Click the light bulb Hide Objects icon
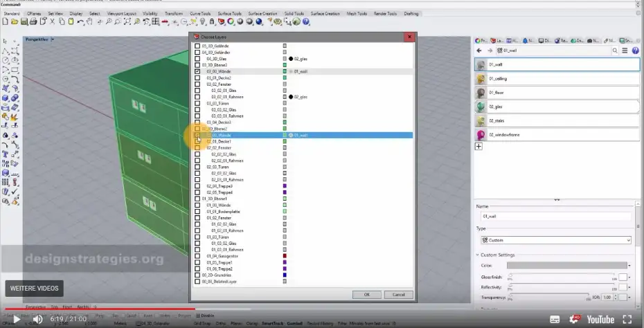This screenshot has width=644, height=328. 202,21
